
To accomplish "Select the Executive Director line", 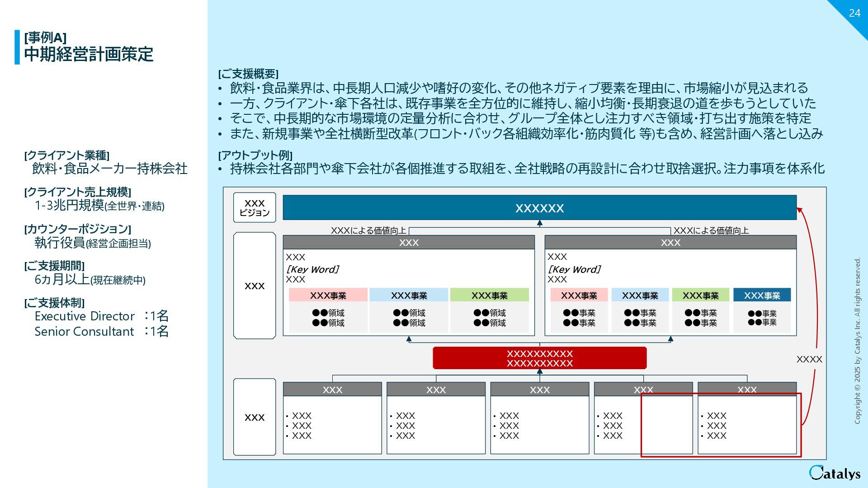I will click(x=101, y=316).
